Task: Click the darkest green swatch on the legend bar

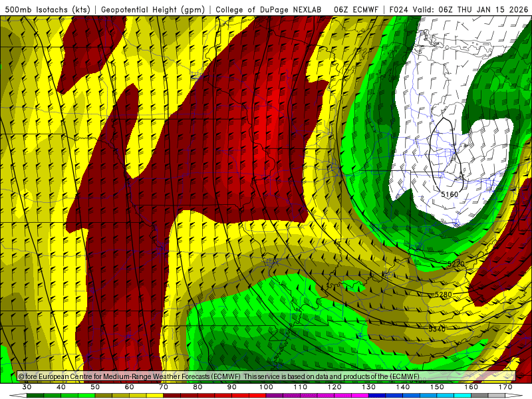Action: (35, 396)
